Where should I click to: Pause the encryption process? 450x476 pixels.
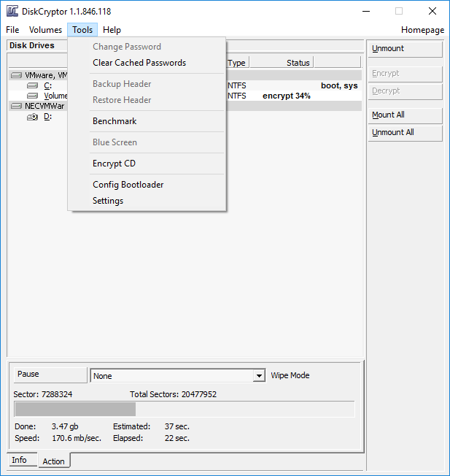tap(50, 375)
